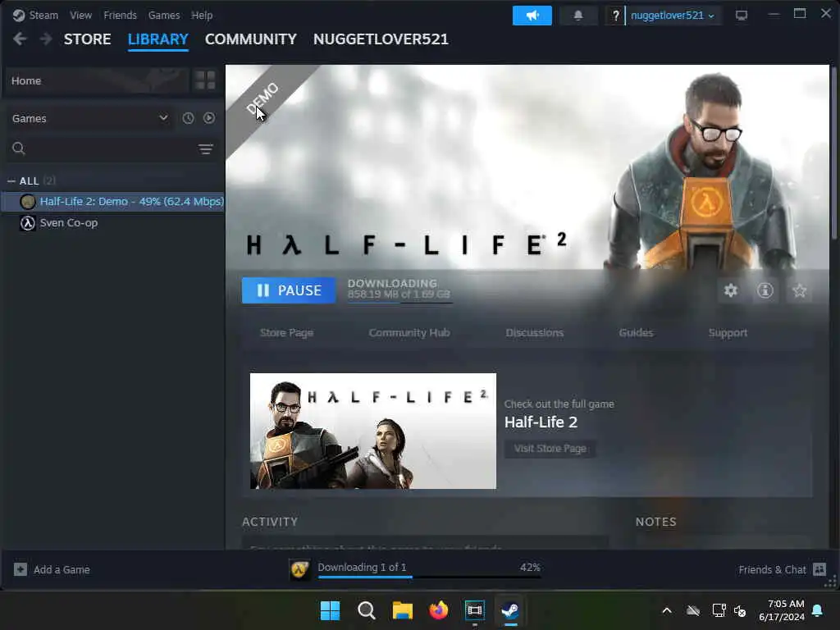This screenshot has width=840, height=630.
Task: Enter Big Picture mode via monitor icon
Action: coord(742,16)
